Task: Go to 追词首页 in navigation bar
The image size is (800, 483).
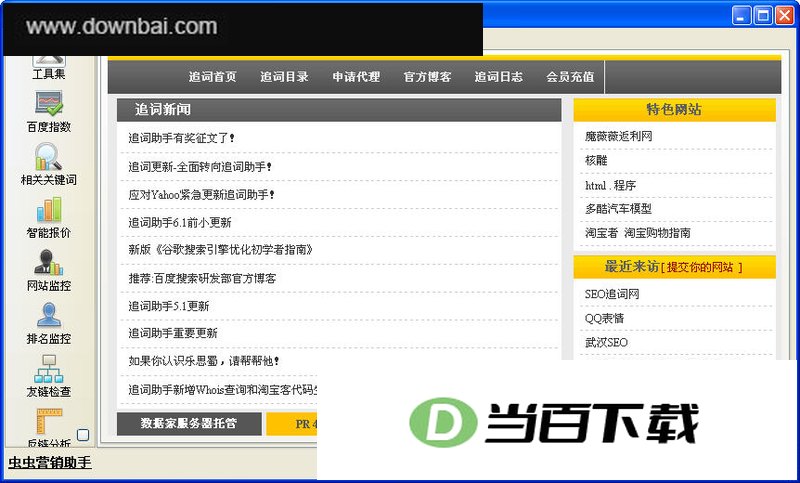Action: (213, 77)
